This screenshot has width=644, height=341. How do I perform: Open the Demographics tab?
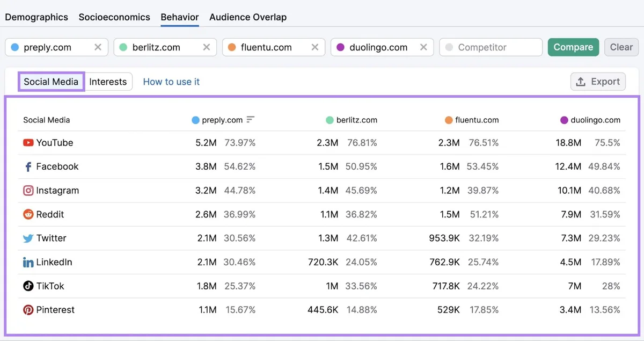pyautogui.click(x=36, y=17)
